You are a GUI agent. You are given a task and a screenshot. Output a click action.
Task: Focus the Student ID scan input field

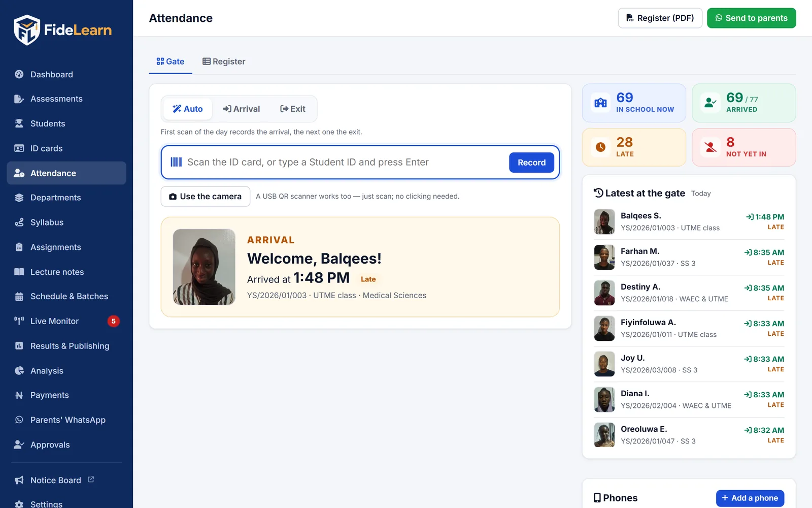click(345, 163)
